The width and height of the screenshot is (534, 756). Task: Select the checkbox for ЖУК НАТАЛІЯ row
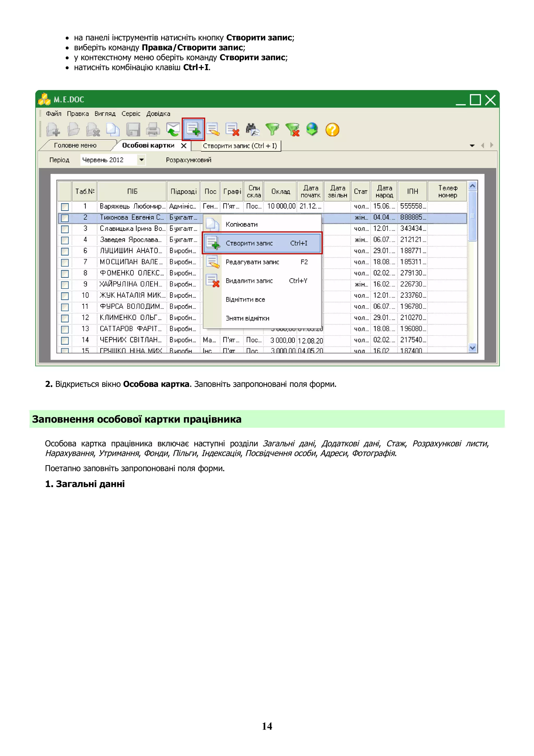65,296
